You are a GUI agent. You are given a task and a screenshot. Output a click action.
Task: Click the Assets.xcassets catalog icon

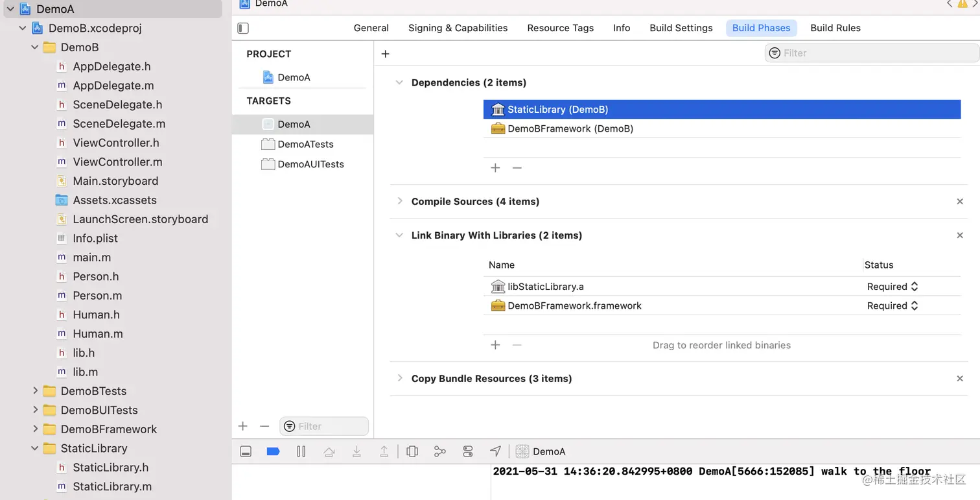tap(62, 200)
